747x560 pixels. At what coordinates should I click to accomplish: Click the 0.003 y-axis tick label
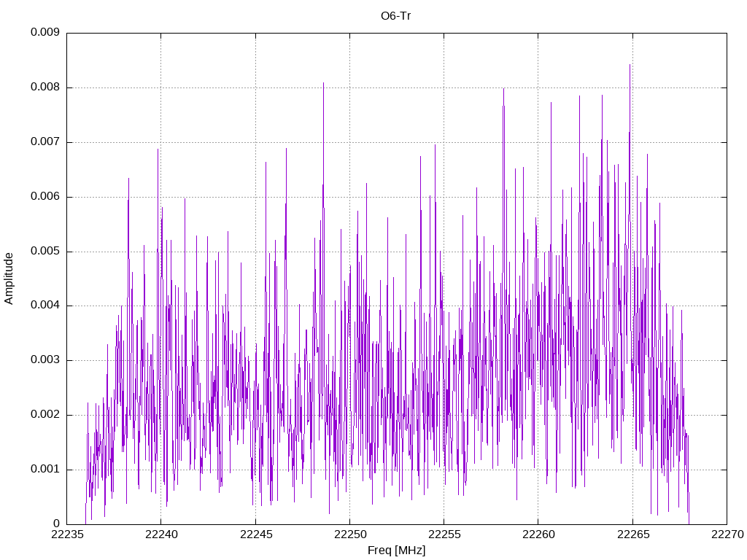(45, 360)
